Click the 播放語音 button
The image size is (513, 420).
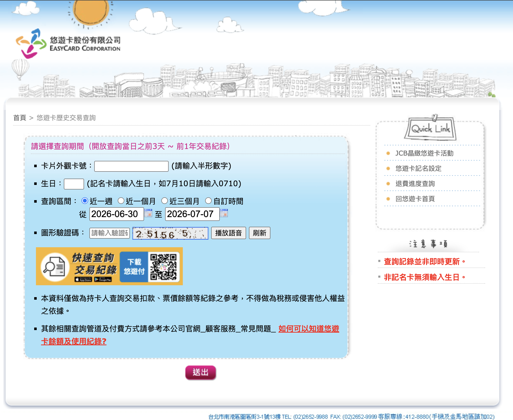click(229, 233)
